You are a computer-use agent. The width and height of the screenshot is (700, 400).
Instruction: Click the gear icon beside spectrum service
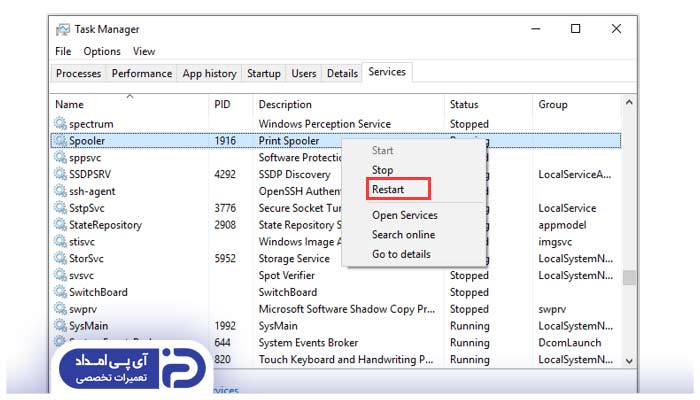point(60,123)
